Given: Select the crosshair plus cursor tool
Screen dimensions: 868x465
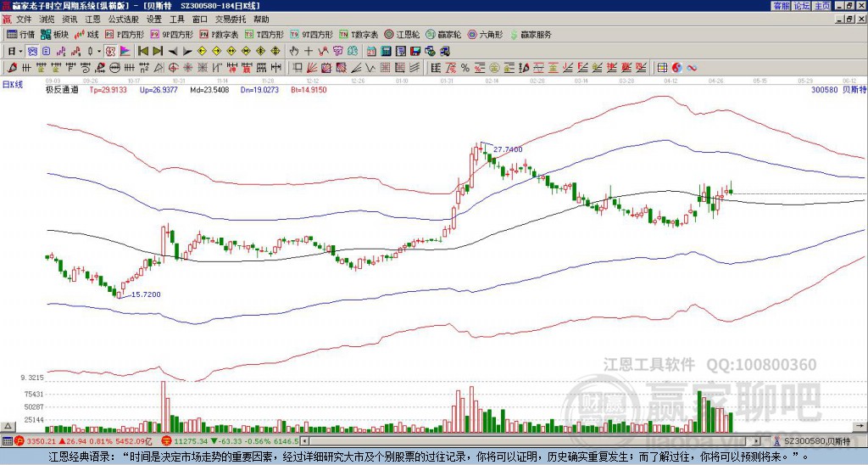Looking at the screenshot, I should coord(309,51).
